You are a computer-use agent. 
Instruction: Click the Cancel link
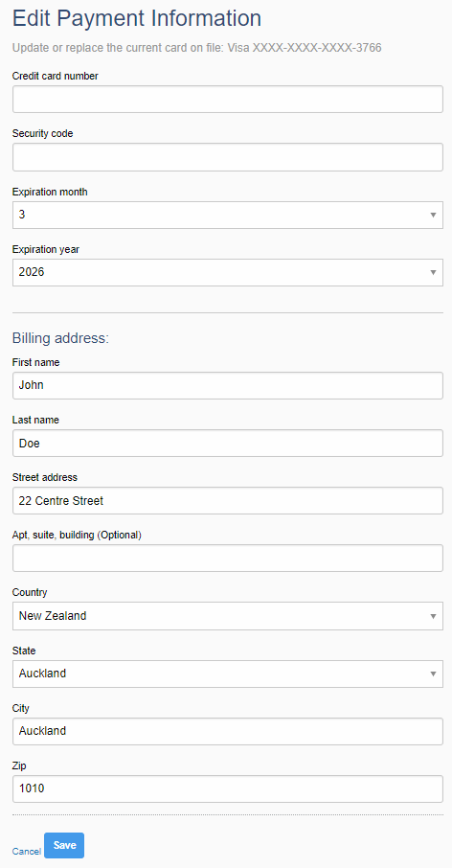tap(27, 852)
